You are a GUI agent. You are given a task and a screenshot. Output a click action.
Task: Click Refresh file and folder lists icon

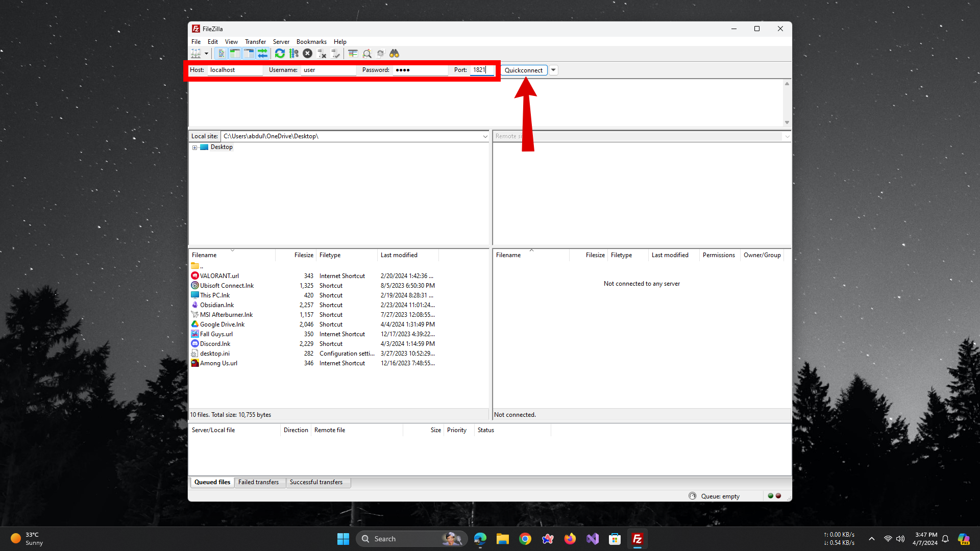click(x=280, y=54)
